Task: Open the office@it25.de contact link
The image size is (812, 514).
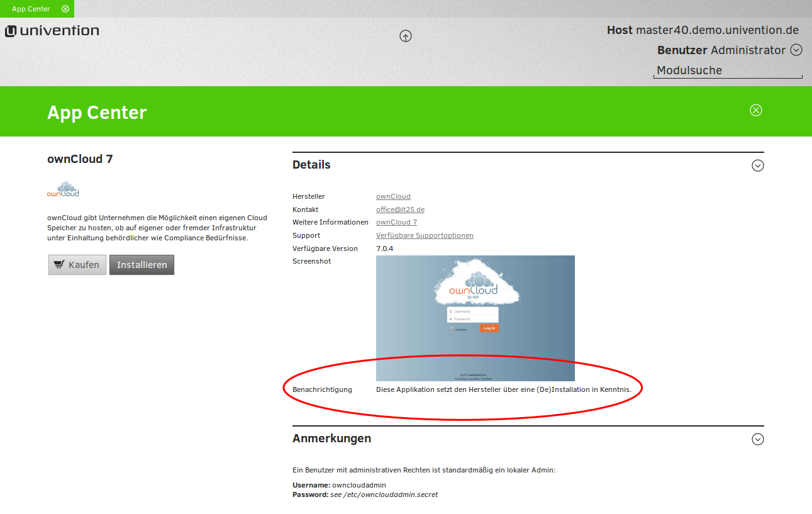Action: click(x=400, y=210)
